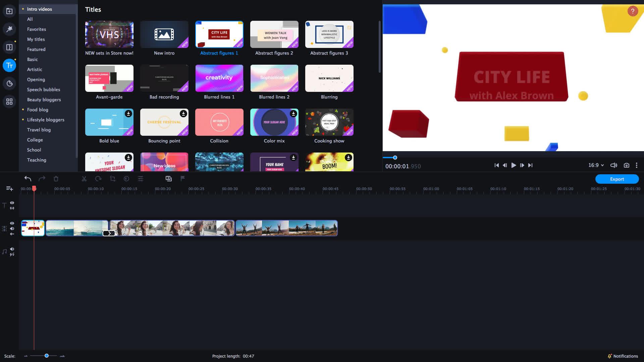Select the Titles tool in the left sidebar
The width and height of the screenshot is (644, 362).
[x=9, y=65]
